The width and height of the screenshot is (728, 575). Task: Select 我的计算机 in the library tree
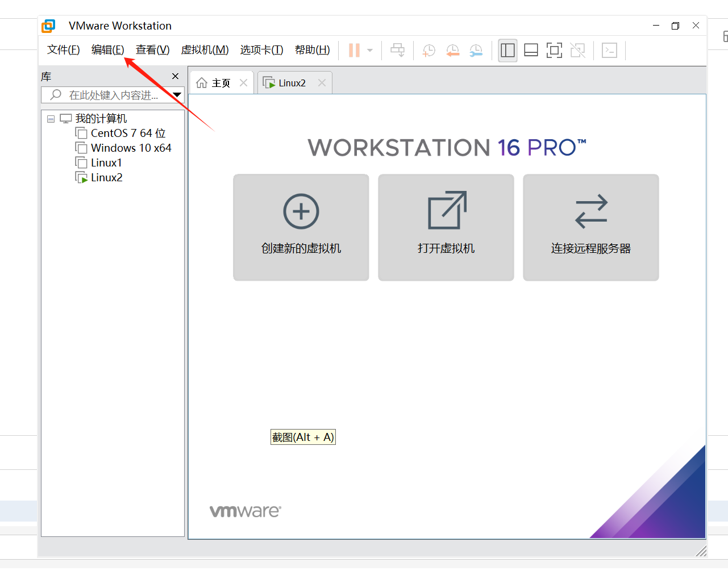coord(101,118)
